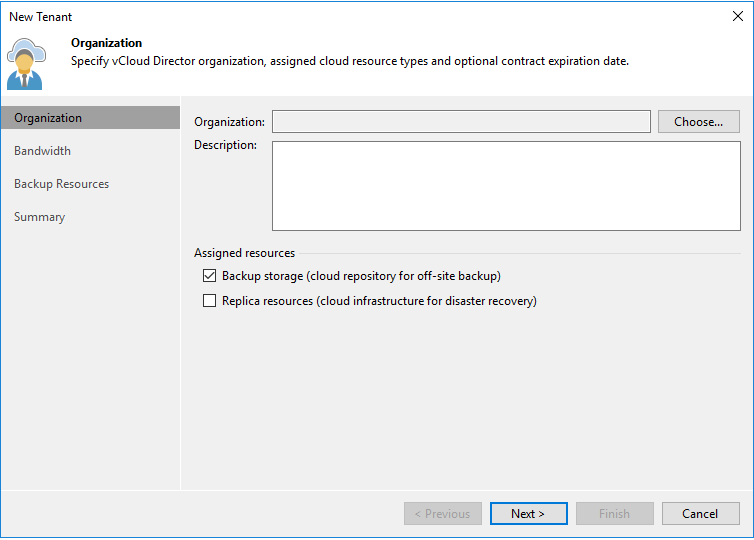Click the Assigned resources section heading

point(244,253)
